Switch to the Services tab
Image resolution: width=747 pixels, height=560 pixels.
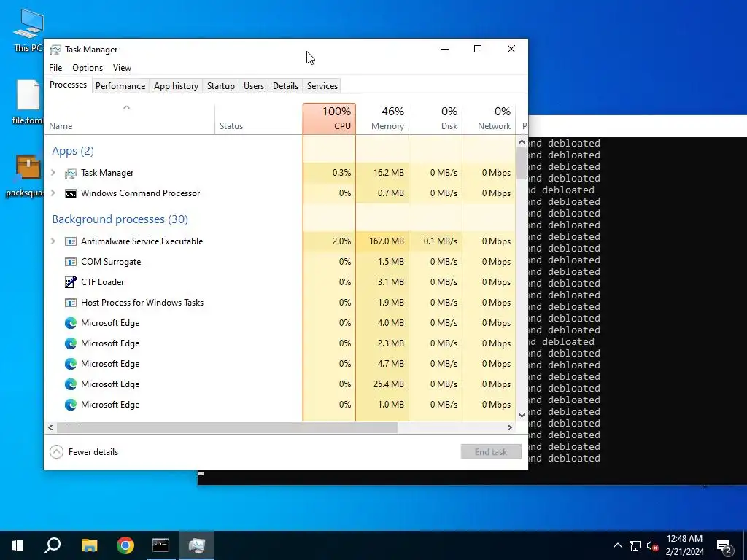[322, 86]
